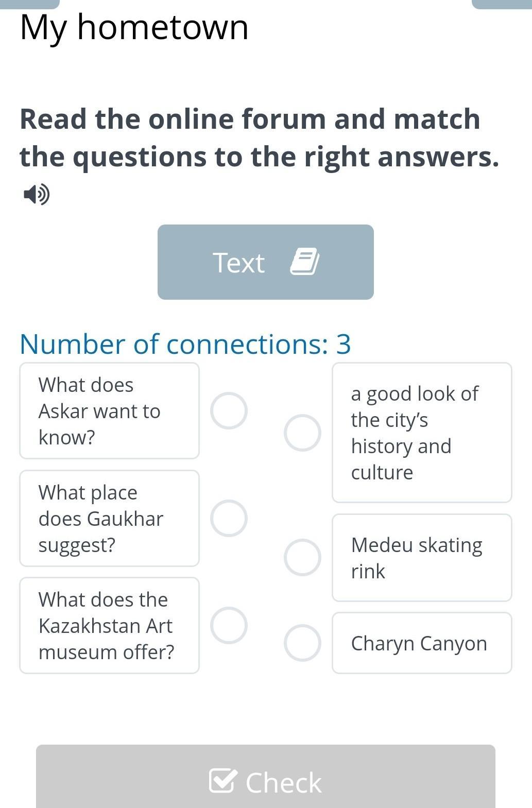The image size is (532, 808).
Task: Select the connector circle for Medeu skating rink
Action: [302, 557]
